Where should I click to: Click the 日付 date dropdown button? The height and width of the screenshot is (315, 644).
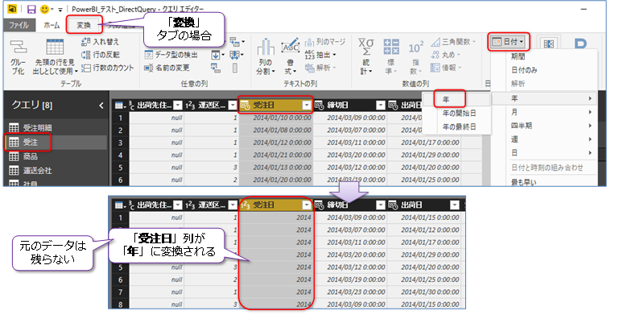(508, 42)
